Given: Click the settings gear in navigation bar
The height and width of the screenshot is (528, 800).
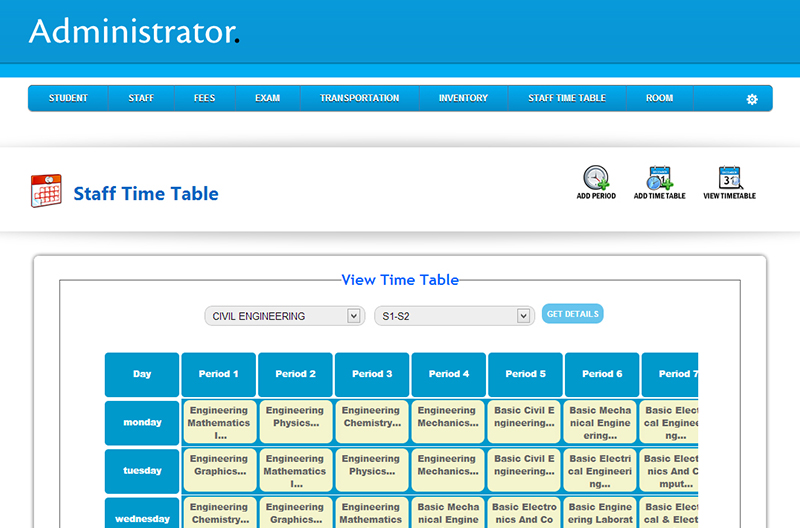Looking at the screenshot, I should point(752,99).
